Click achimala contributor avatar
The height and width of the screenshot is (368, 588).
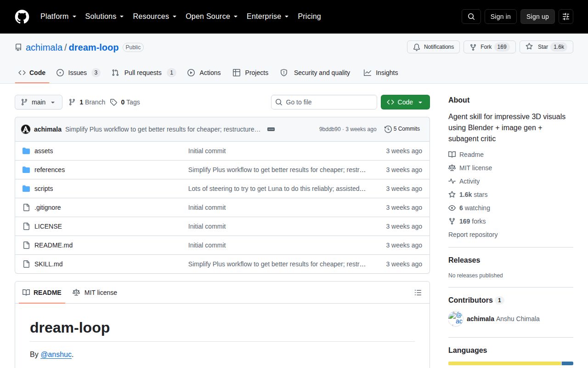[456, 319]
